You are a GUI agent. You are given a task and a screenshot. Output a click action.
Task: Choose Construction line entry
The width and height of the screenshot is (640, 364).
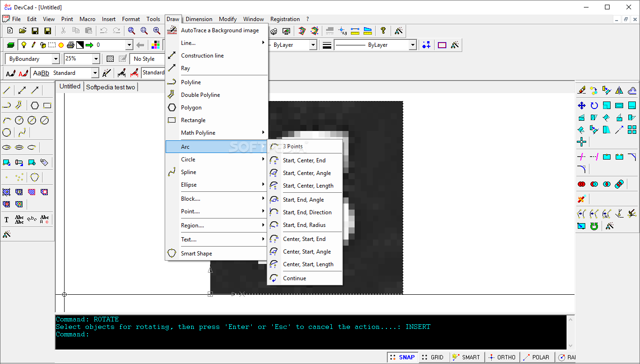pos(217,56)
